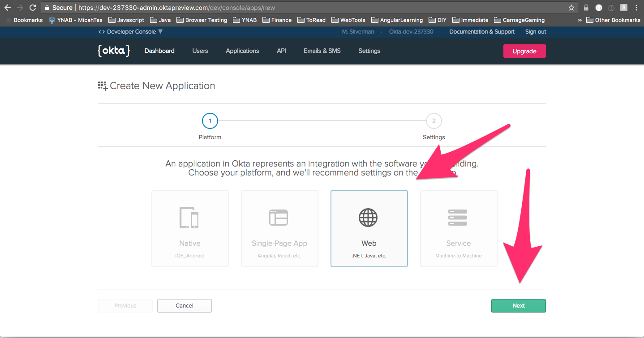Image resolution: width=644 pixels, height=338 pixels.
Task: Open the YNAB bookmarks folder
Action: tap(245, 20)
